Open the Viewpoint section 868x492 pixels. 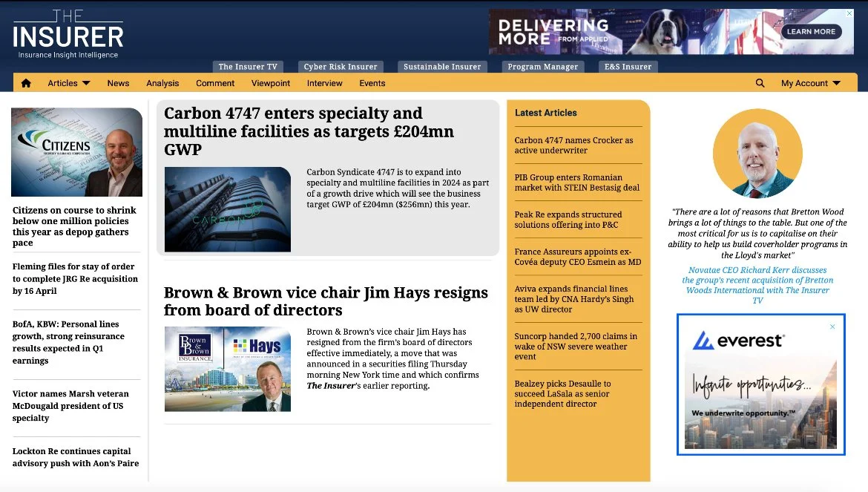(270, 83)
